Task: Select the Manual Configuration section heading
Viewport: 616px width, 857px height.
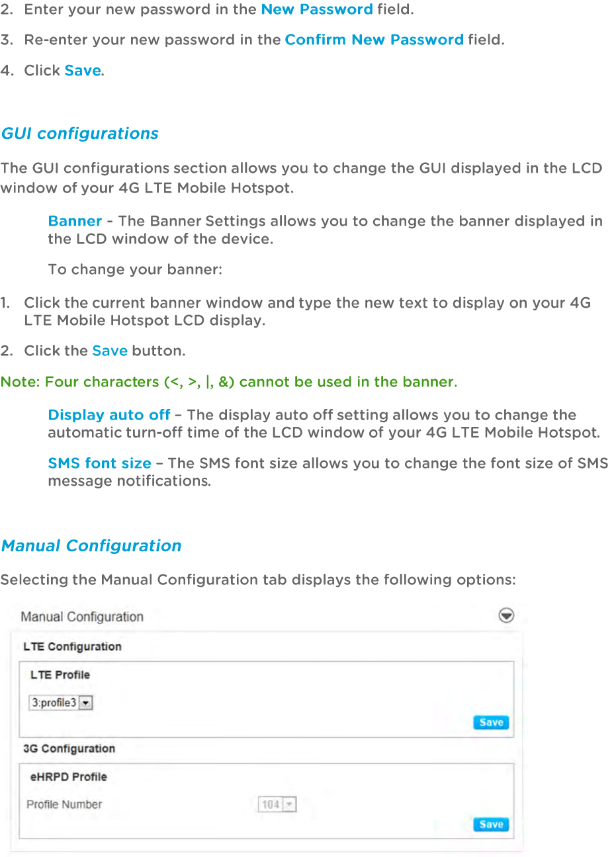Action: pyautogui.click(x=91, y=546)
